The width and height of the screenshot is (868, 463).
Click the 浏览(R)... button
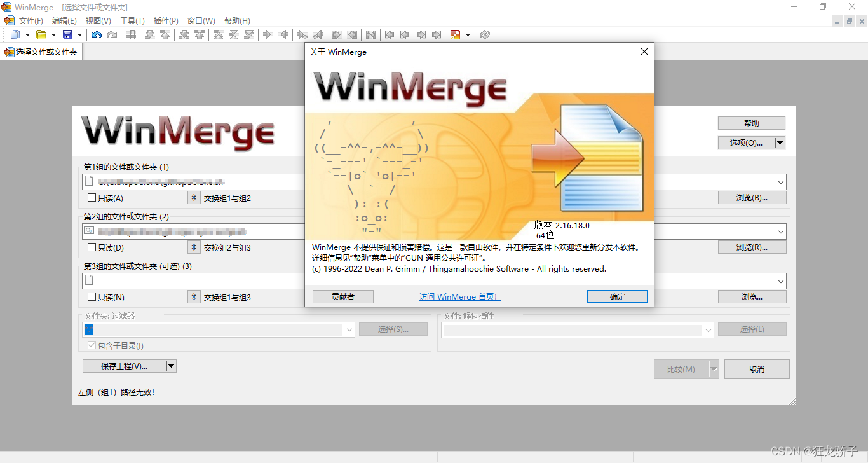pos(752,247)
